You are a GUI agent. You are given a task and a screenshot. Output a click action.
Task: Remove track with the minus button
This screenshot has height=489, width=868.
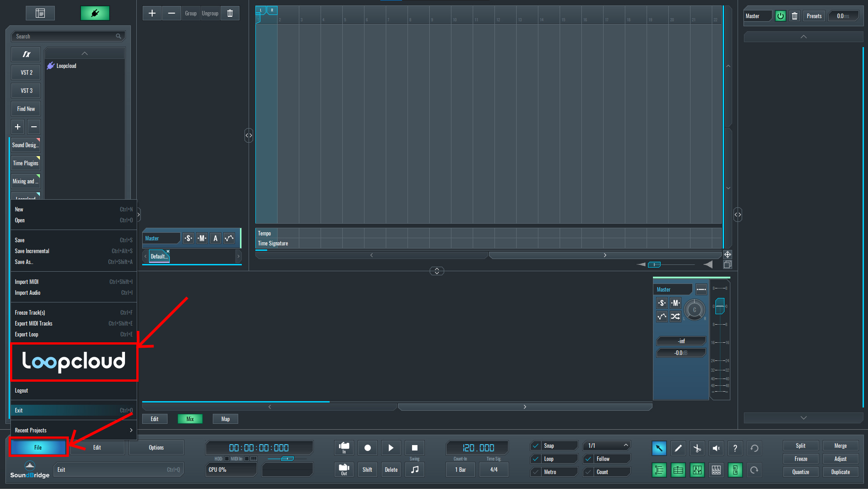(172, 13)
